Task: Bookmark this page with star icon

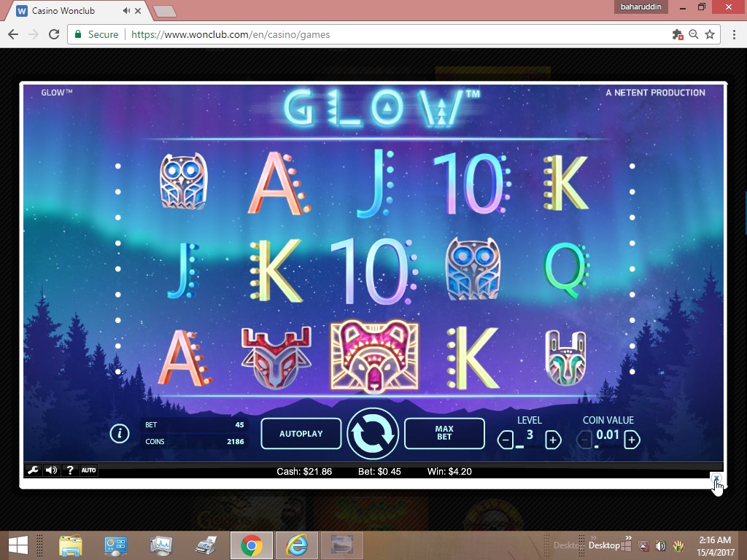Action: 709,34
